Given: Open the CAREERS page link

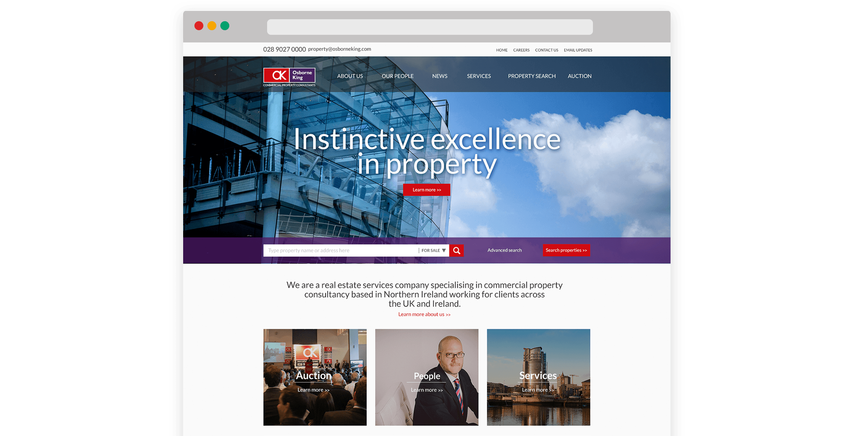Looking at the screenshot, I should coord(521,50).
